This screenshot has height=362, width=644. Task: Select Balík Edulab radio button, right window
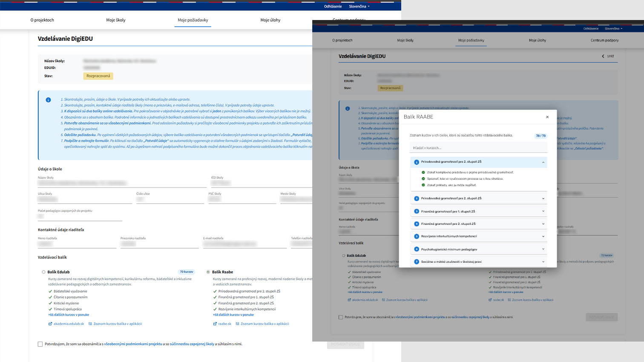pyautogui.click(x=344, y=256)
